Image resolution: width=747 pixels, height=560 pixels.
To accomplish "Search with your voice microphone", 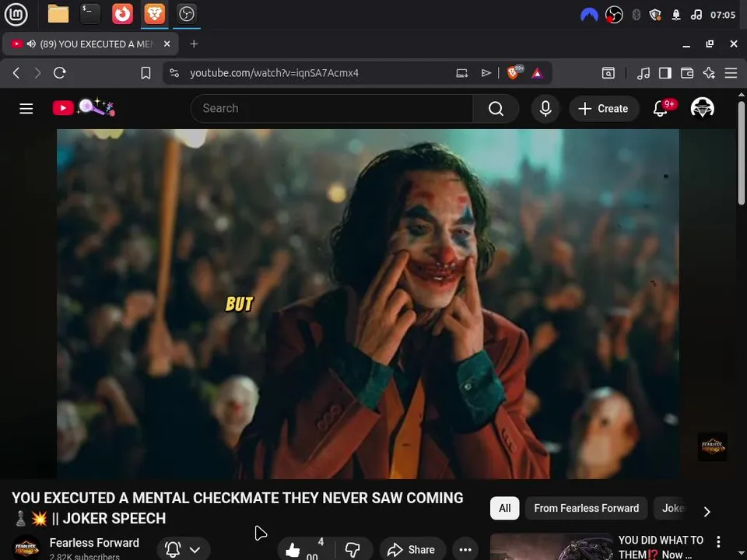I will click(x=545, y=109).
